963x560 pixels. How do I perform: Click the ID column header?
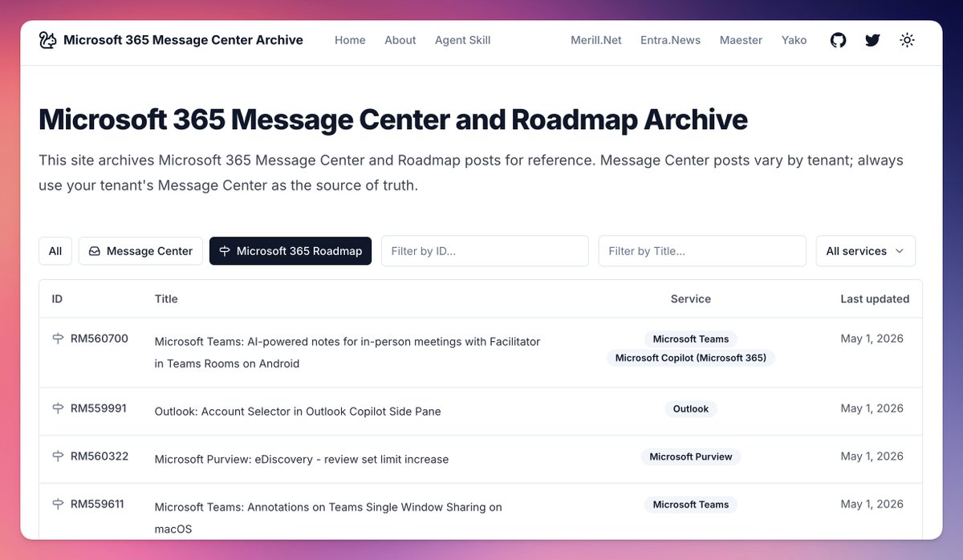pyautogui.click(x=57, y=298)
